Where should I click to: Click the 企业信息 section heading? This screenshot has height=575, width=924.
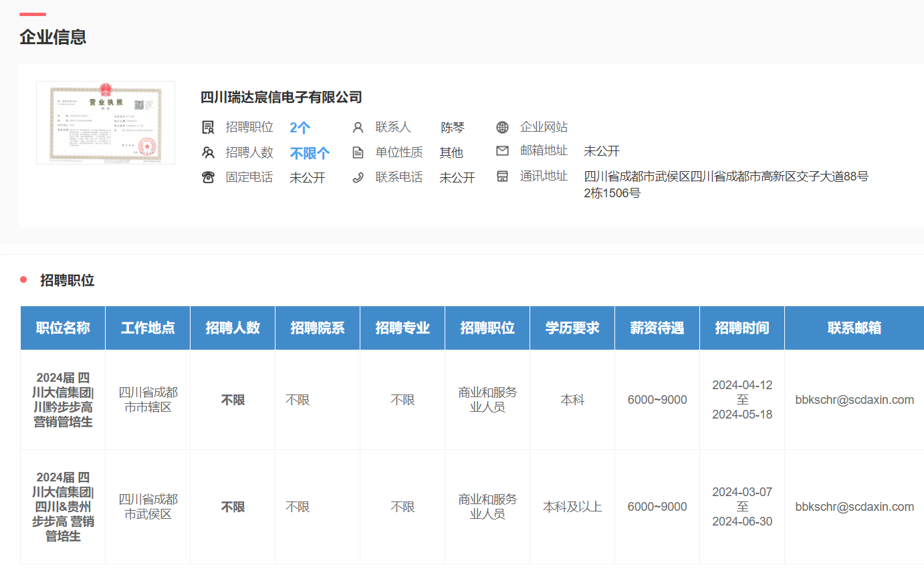pos(53,37)
